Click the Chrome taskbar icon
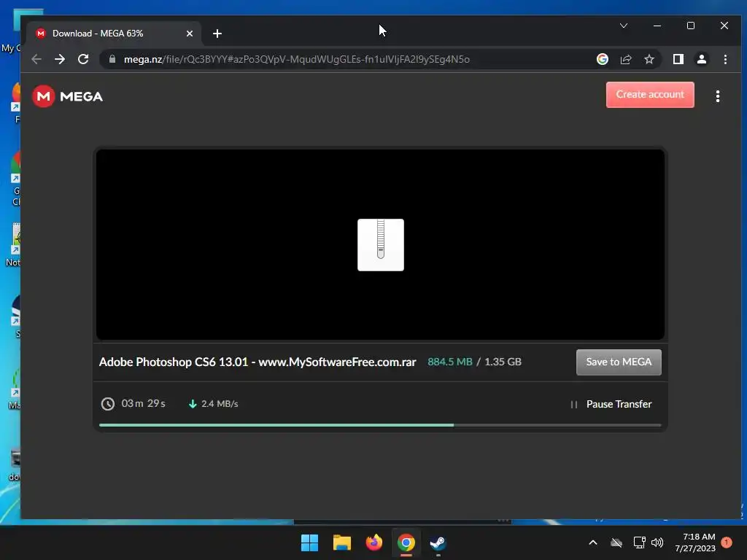747x560 pixels. 406,542
